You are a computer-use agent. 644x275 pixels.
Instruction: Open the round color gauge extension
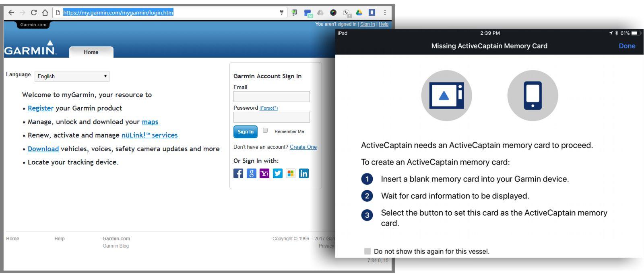coord(333,12)
